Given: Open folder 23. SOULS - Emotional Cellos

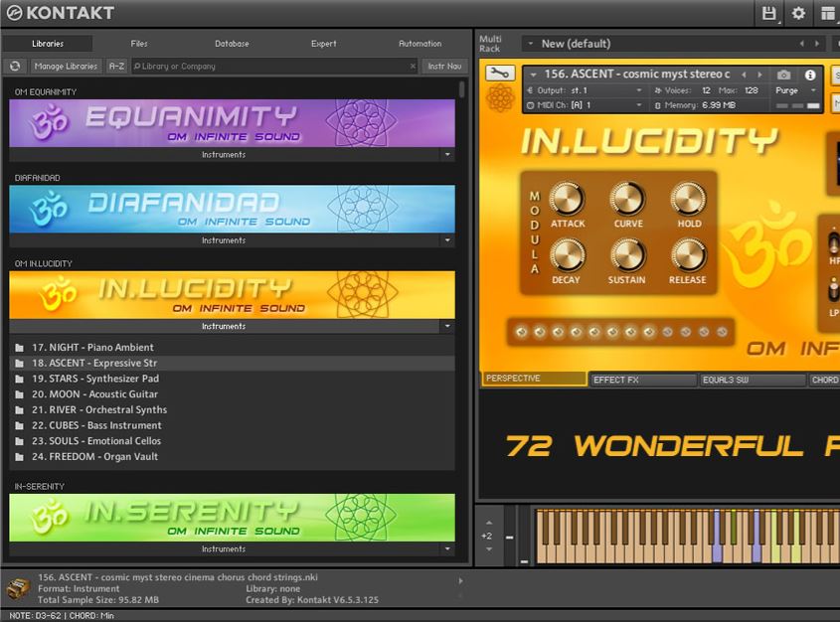Looking at the screenshot, I should pyautogui.click(x=232, y=440).
